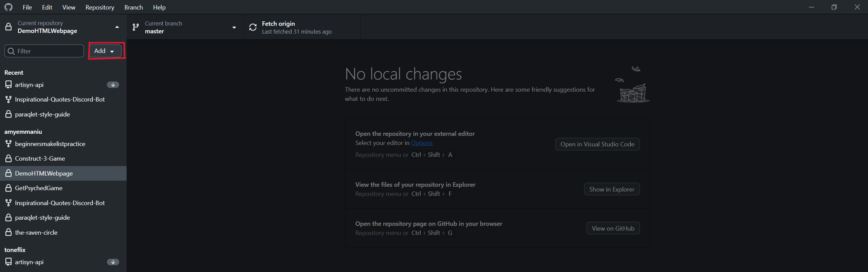Viewport: 868px width, 272px height.
Task: Click the branch icon next to Current branch
Action: 136,27
